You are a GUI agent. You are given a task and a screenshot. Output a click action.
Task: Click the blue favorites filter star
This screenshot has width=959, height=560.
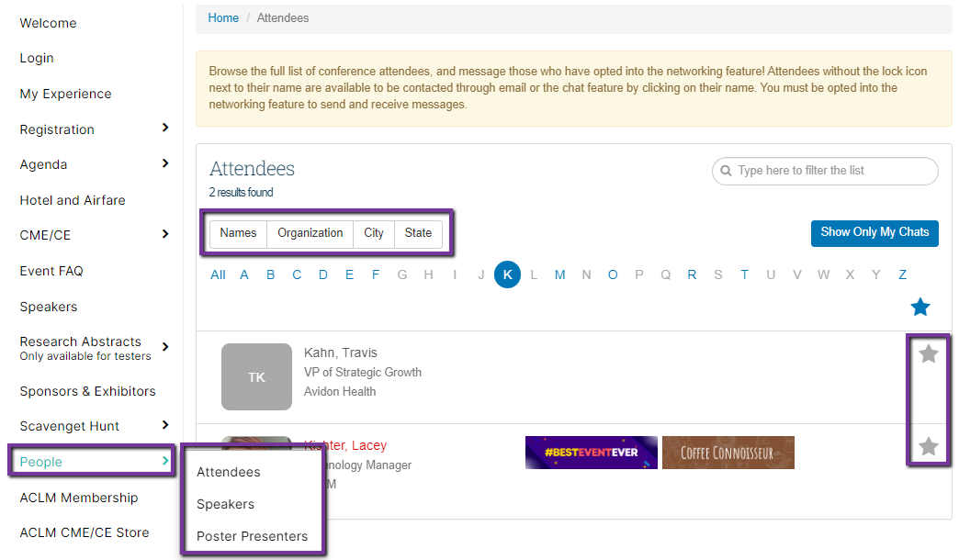tap(920, 308)
